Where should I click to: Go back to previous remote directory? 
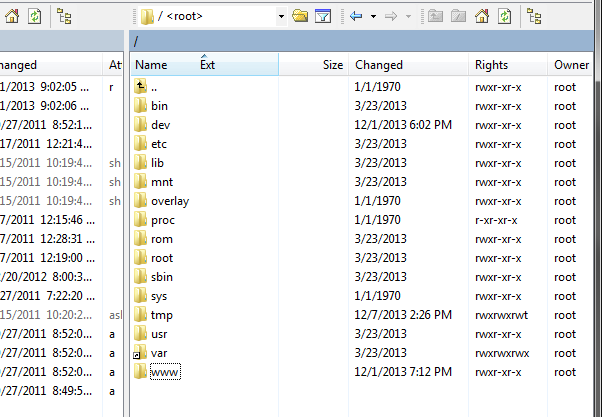click(356, 17)
